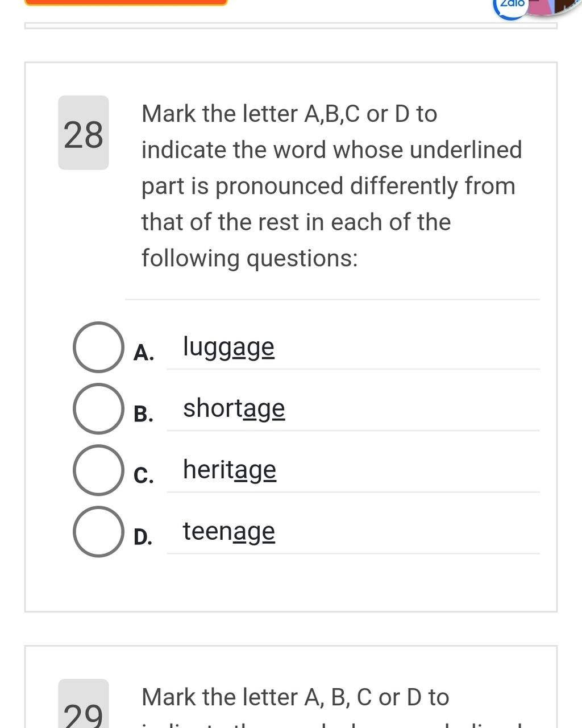The image size is (582, 728).
Task: Open the Zalo chat icon
Action: (512, 7)
